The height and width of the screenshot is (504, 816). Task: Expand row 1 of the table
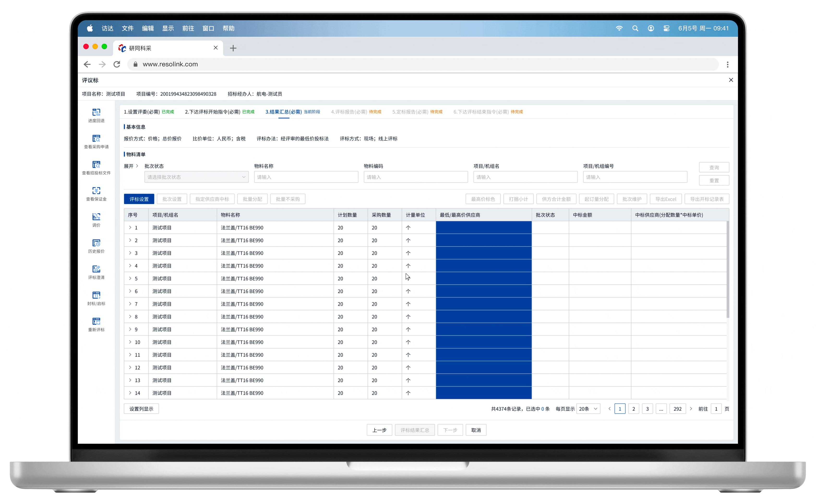130,227
